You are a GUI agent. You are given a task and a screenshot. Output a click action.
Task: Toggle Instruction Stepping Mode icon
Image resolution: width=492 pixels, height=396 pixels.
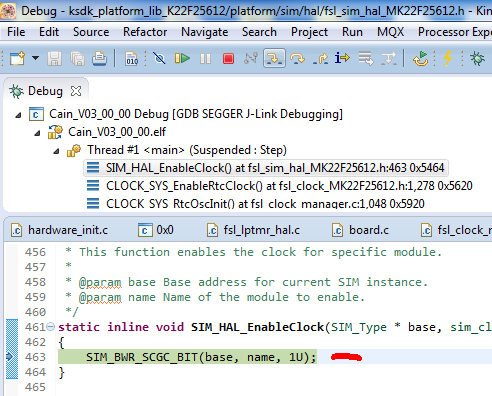point(342,58)
